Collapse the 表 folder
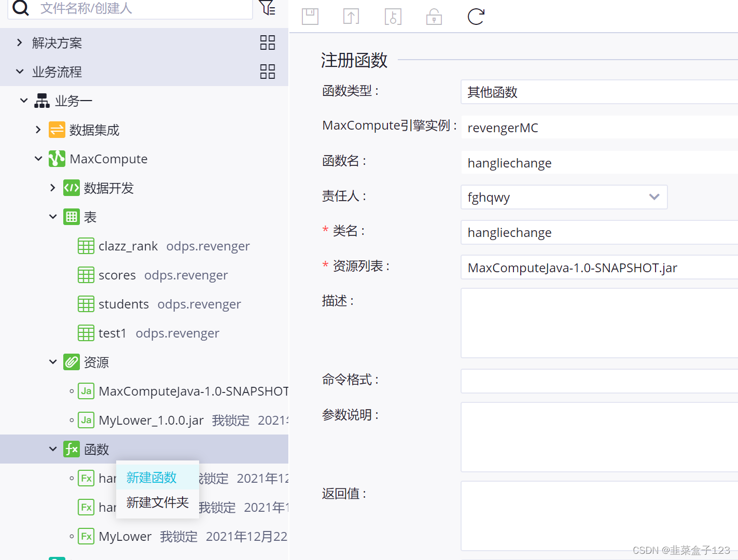 click(53, 217)
